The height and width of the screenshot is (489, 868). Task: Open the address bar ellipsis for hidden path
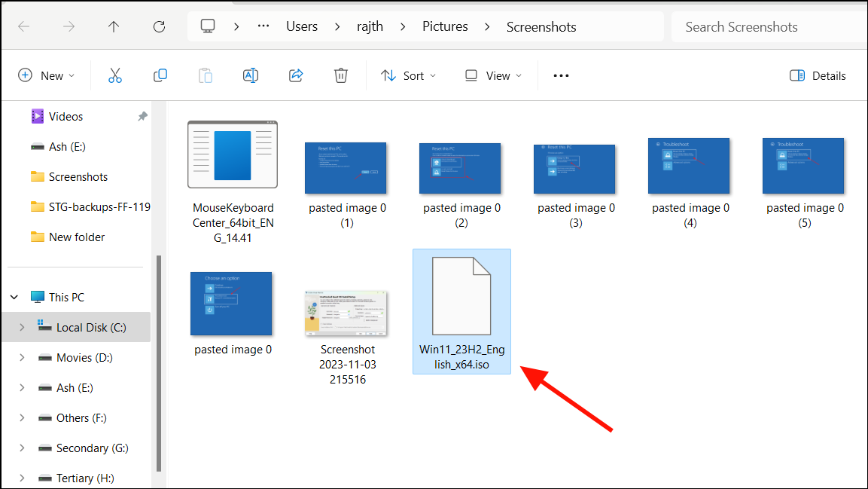click(x=263, y=26)
